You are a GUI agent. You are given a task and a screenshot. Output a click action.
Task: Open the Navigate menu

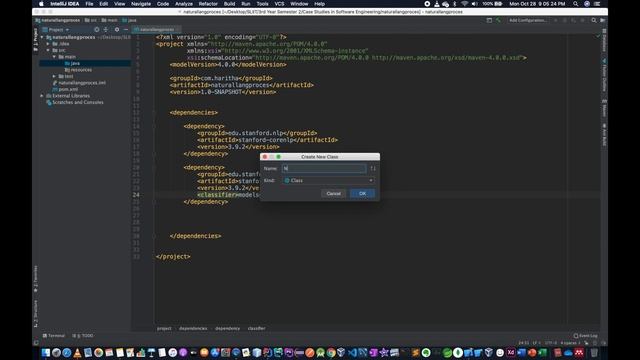(141, 4)
